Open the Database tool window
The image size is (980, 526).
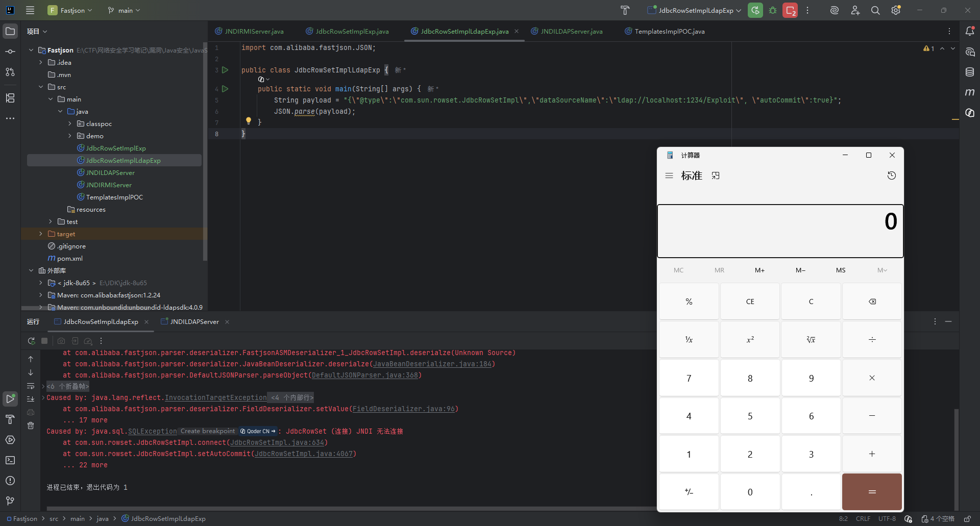[970, 72]
